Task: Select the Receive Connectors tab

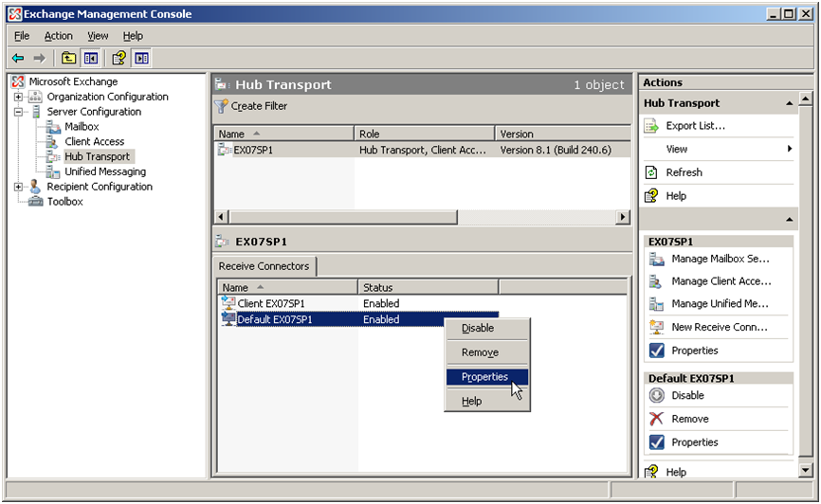Action: [264, 266]
